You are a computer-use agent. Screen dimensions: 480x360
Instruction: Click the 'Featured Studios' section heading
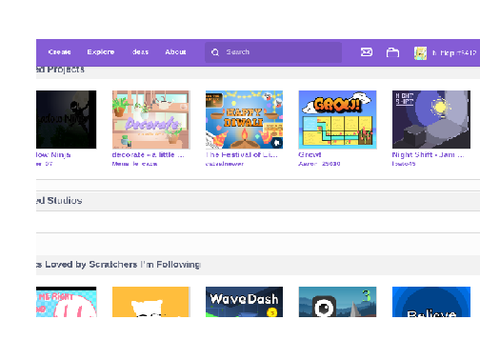click(59, 201)
